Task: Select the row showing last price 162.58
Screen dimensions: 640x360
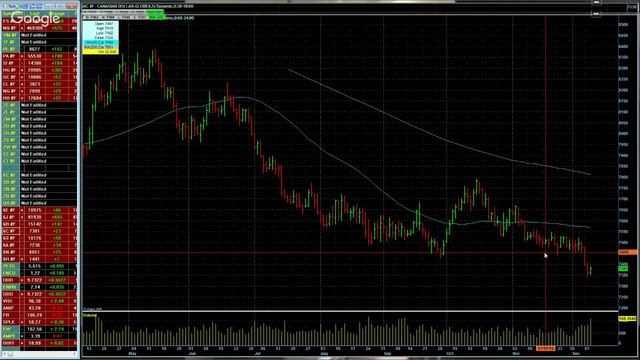Action: point(39,329)
